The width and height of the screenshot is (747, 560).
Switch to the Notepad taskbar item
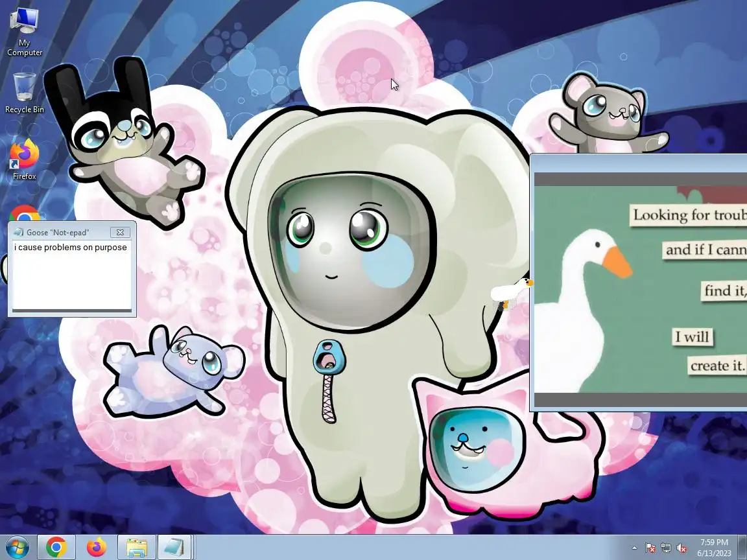coord(174,548)
